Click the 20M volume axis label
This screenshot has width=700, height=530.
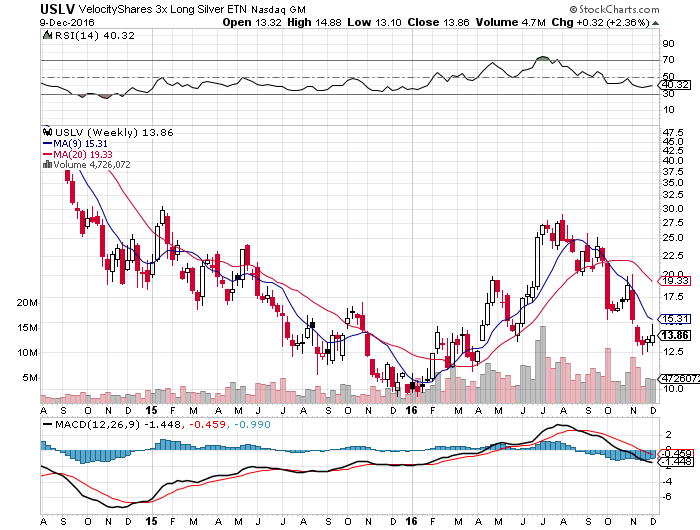tap(27, 303)
